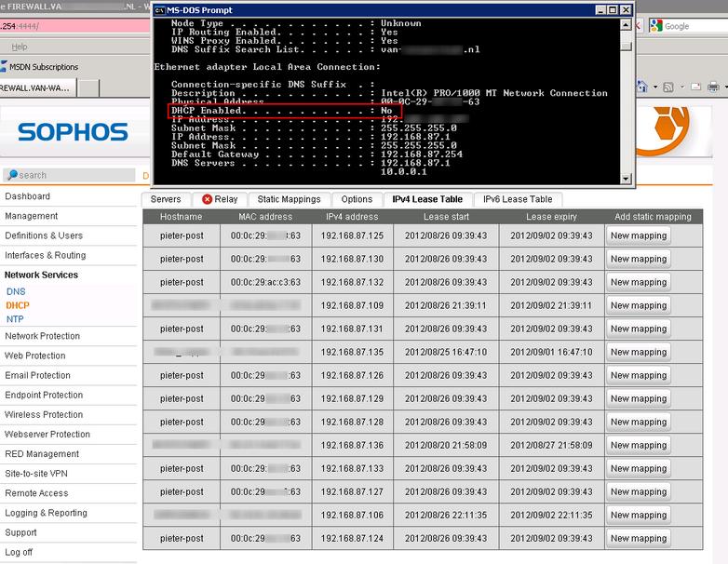The height and width of the screenshot is (564, 728).
Task: Switch to IPv6 Lease Table tab
Action: pos(518,199)
